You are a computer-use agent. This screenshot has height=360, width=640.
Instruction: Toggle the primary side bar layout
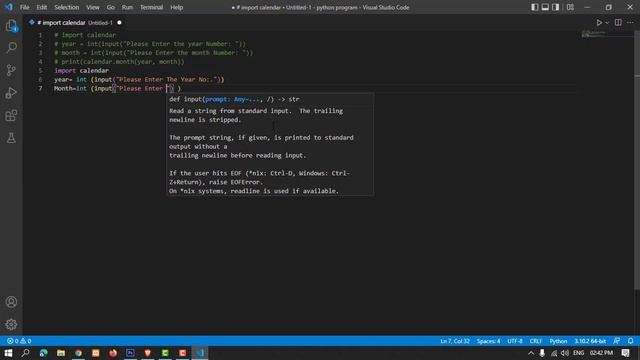(x=534, y=7)
